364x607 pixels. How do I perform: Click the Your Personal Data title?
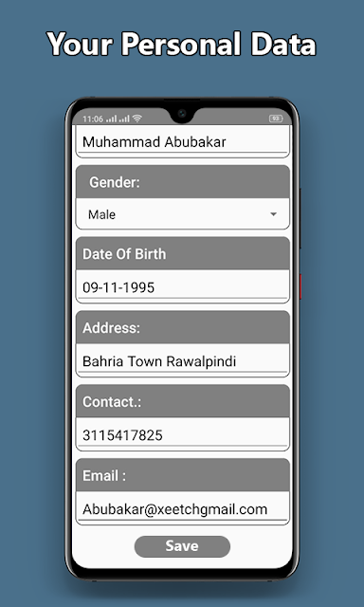[x=181, y=44]
